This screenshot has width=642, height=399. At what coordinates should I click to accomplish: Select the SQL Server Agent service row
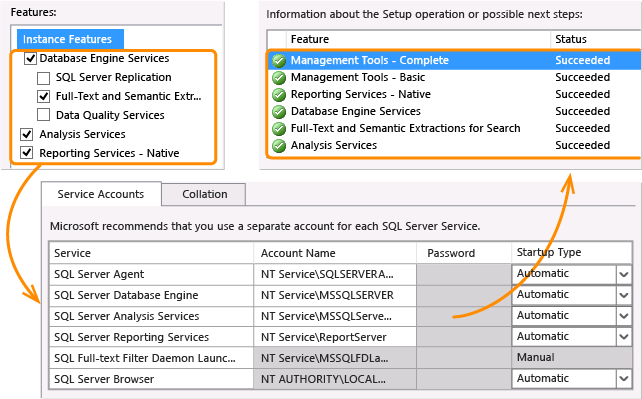click(x=340, y=274)
